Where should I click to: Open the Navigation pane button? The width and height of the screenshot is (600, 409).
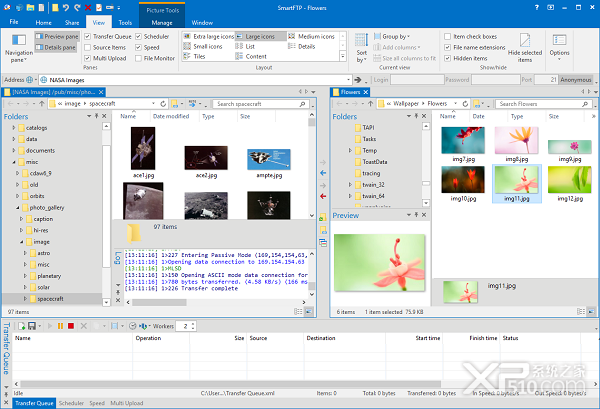[x=18, y=48]
